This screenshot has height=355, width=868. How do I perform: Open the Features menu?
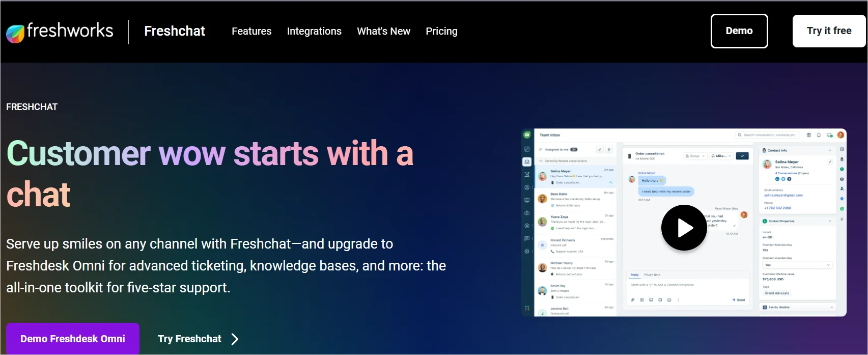click(251, 31)
